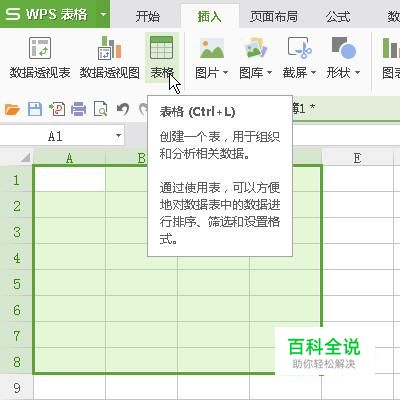
Task: Select row 6 header
Action: point(16,309)
